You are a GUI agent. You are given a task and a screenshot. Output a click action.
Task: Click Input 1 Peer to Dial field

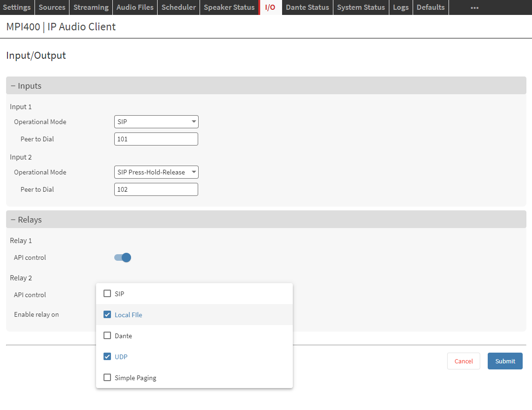click(x=156, y=139)
